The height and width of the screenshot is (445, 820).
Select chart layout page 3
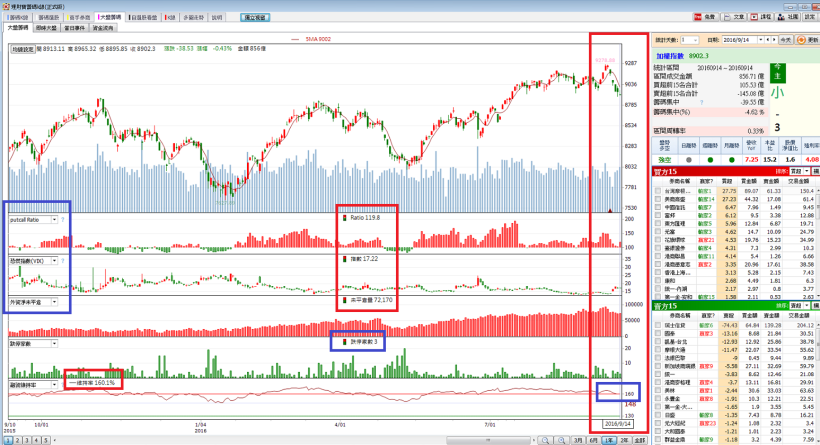27,440
